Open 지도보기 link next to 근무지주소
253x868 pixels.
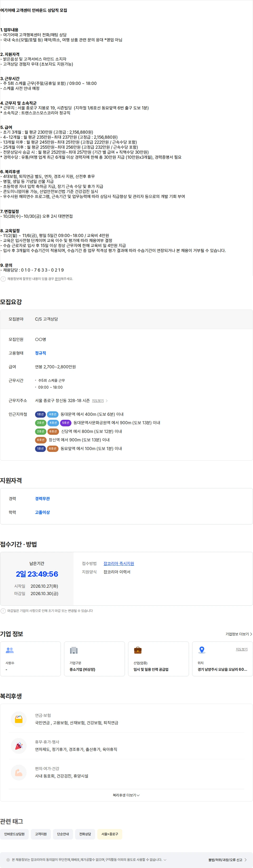click(x=98, y=401)
